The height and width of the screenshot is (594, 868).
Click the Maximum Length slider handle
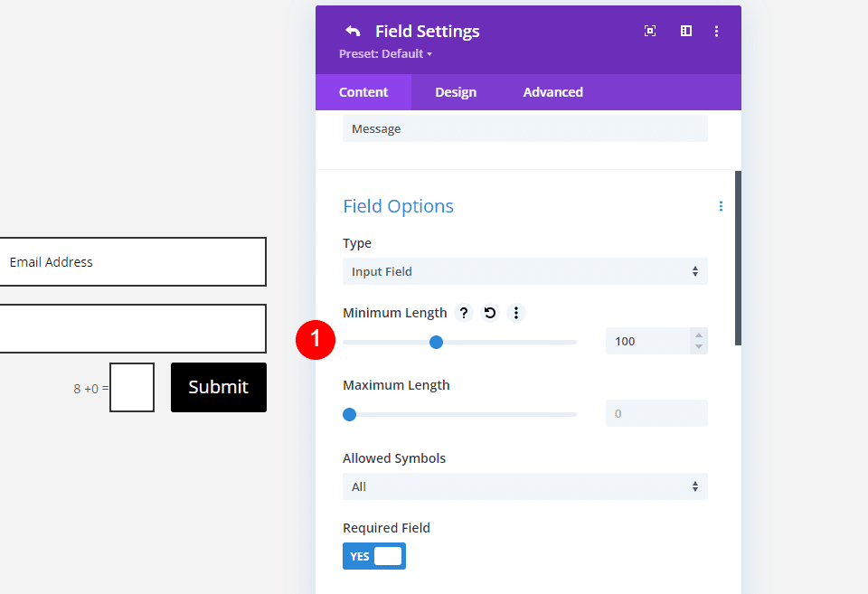coord(350,415)
